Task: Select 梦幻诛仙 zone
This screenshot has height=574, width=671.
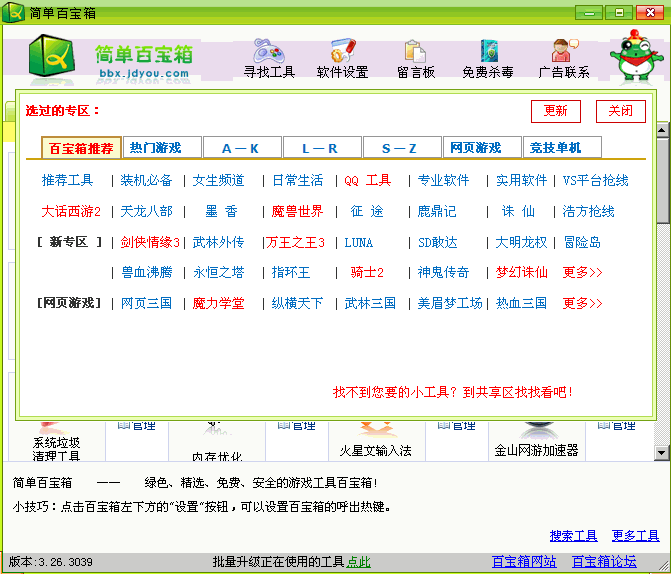Action: [522, 272]
